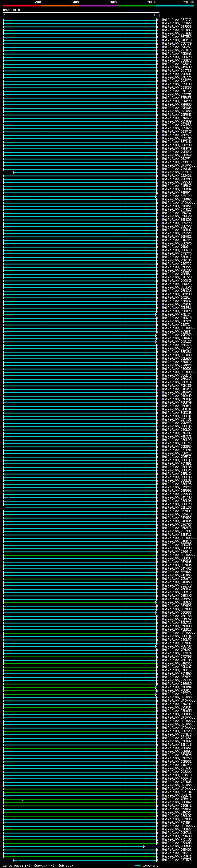This screenshot has width=197, height=868.
Task: Select the UniRef100_A7RJH6 label
Action: pos(177,433)
